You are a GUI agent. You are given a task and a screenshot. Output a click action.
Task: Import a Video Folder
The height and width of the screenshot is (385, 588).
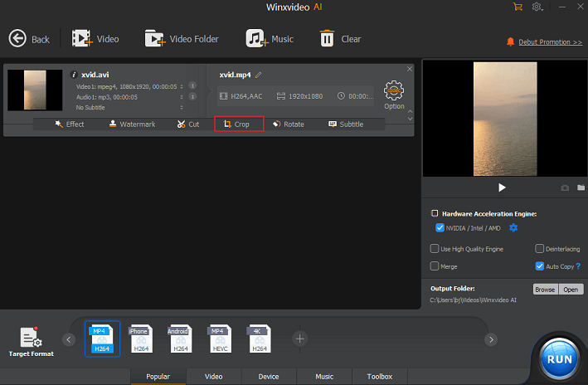click(x=182, y=39)
